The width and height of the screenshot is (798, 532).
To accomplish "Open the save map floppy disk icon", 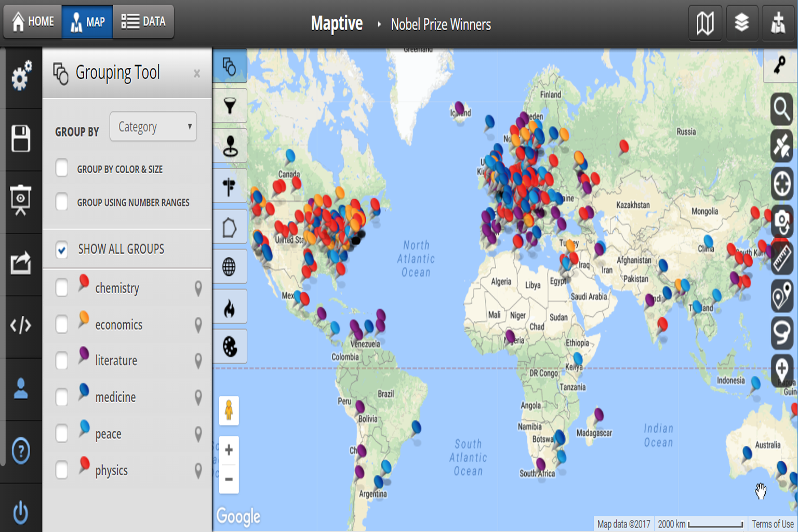I will coord(21,139).
